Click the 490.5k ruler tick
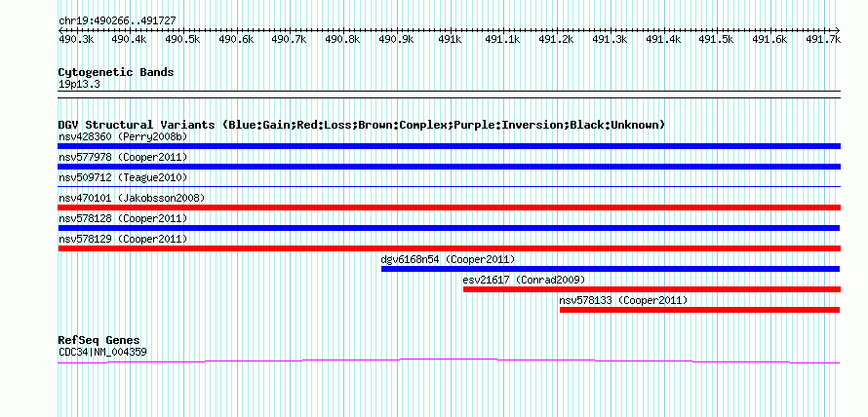 182,39
